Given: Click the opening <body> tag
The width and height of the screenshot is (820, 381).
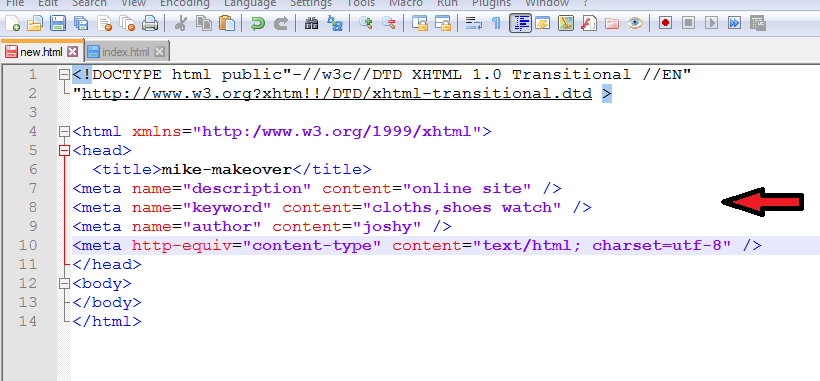Looking at the screenshot, I should click(x=102, y=283).
